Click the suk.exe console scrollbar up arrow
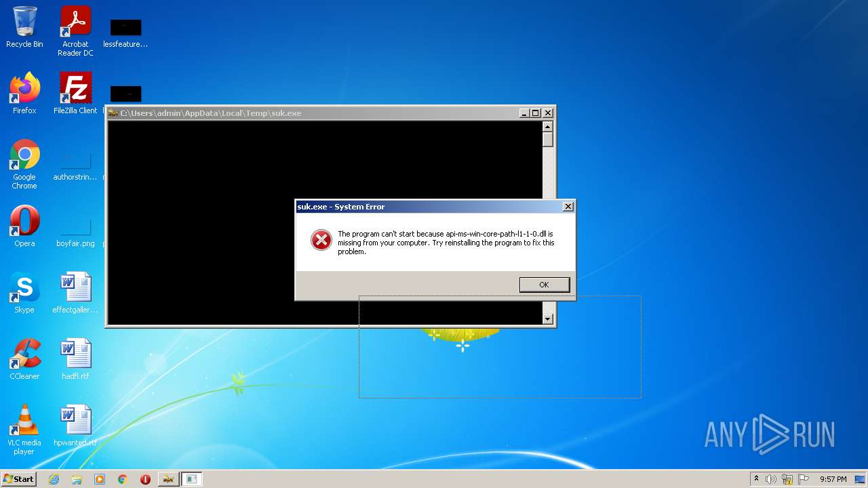The height and width of the screenshot is (488, 868). coord(548,127)
